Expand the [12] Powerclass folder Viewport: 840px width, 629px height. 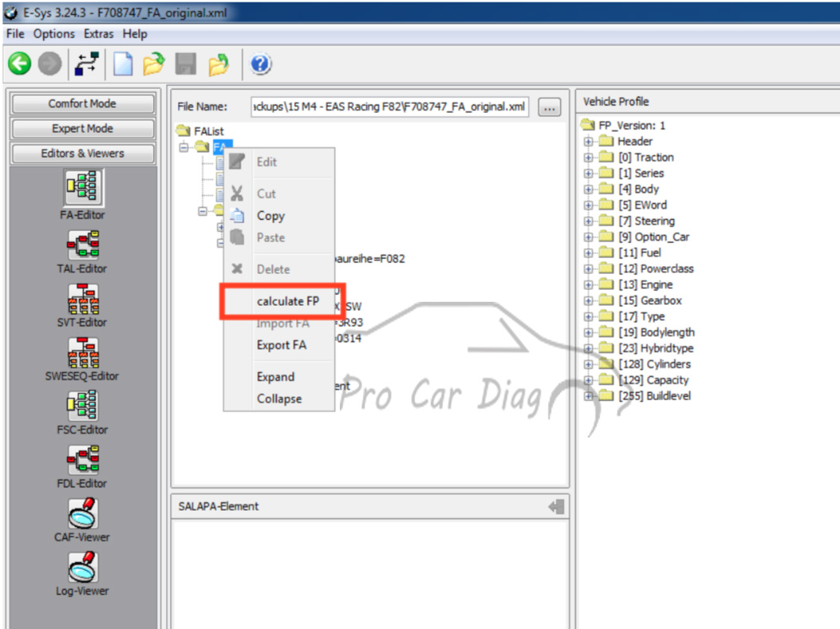coord(588,269)
